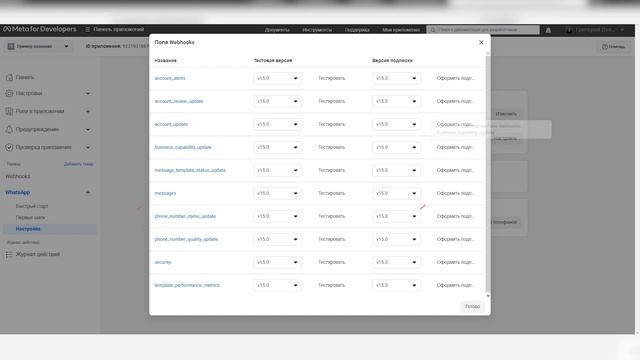Open the Инструменты menu
Screen dimensions: 640x360
tap(317, 30)
